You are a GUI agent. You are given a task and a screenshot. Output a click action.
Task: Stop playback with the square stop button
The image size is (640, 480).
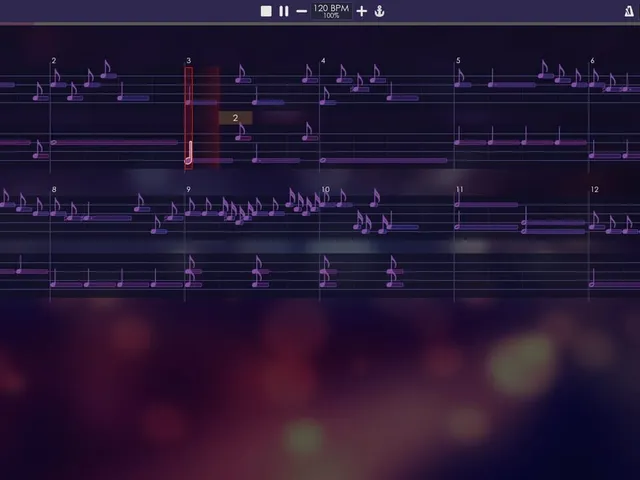pos(266,11)
